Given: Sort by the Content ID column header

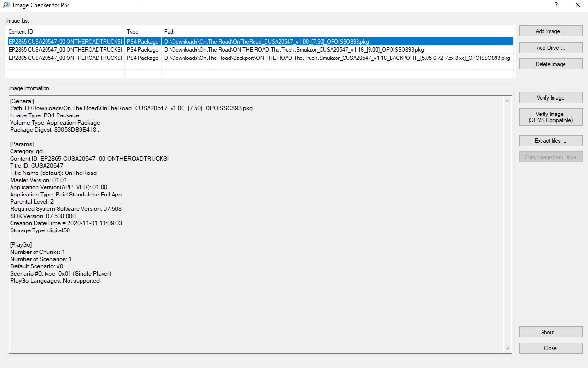Looking at the screenshot, I should pyautogui.click(x=65, y=32).
